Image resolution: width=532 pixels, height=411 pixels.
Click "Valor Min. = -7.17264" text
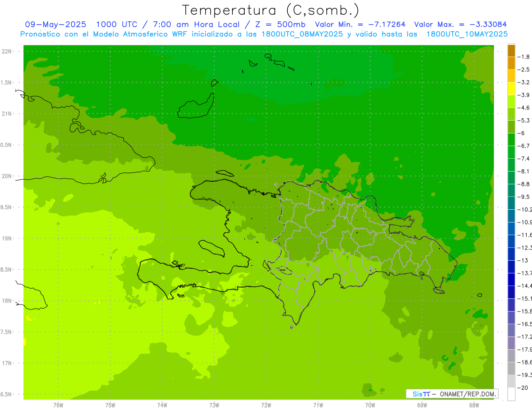point(360,24)
